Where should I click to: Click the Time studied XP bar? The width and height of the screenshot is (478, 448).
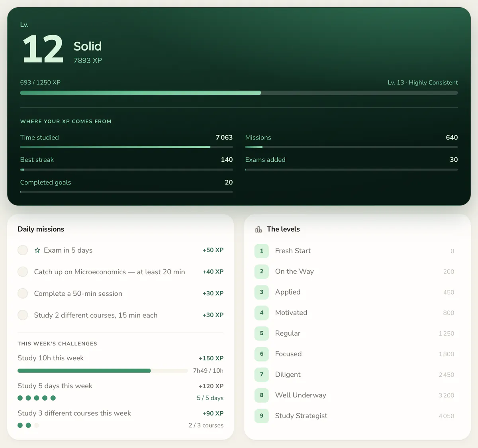click(126, 147)
